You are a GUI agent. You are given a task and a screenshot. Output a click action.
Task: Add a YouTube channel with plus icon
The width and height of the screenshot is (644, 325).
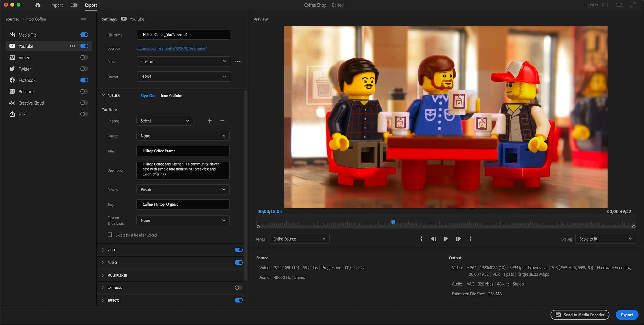(210, 121)
